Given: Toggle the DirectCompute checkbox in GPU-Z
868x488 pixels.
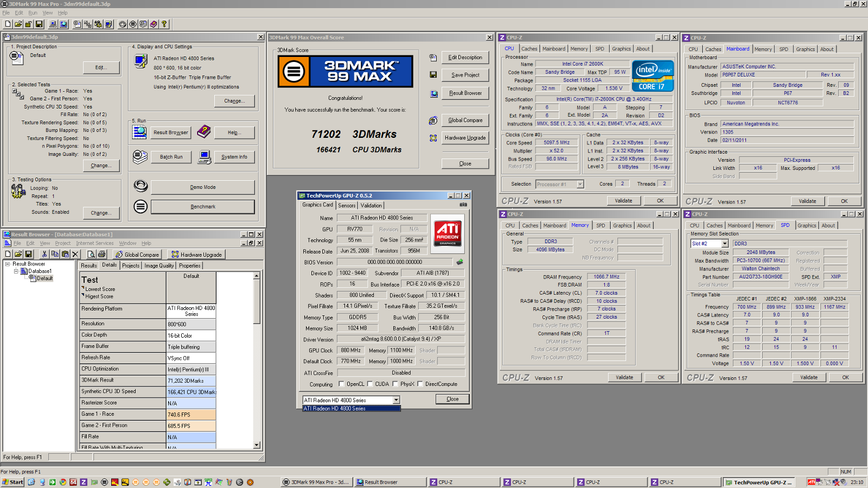Looking at the screenshot, I should click(x=420, y=384).
